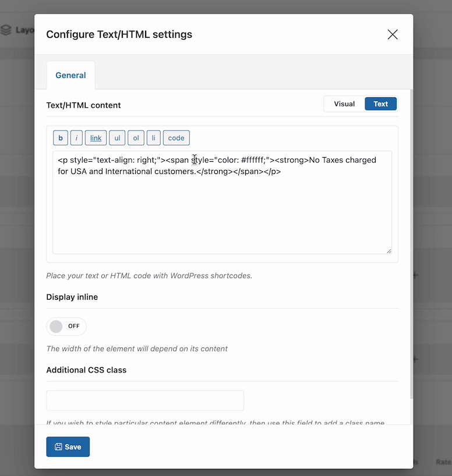
Task: Click into the Additional CSS class field
Action: tap(145, 400)
